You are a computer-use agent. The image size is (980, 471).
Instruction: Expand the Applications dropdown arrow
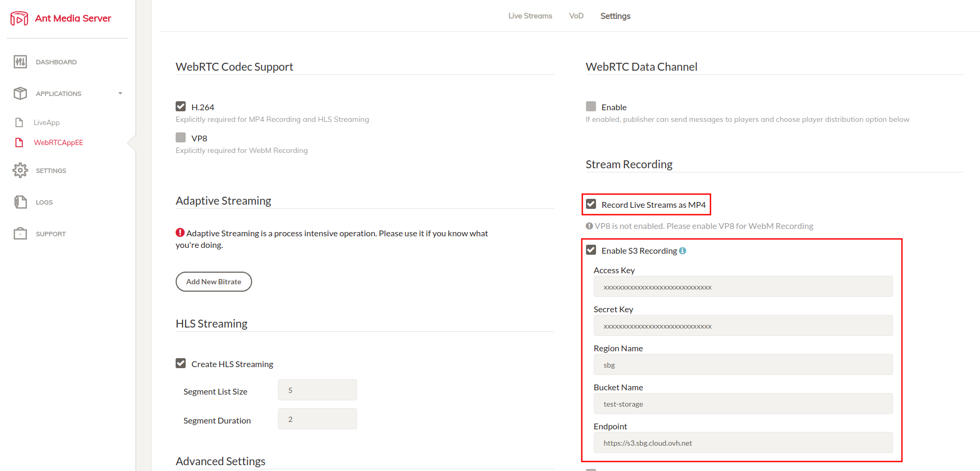tap(120, 93)
